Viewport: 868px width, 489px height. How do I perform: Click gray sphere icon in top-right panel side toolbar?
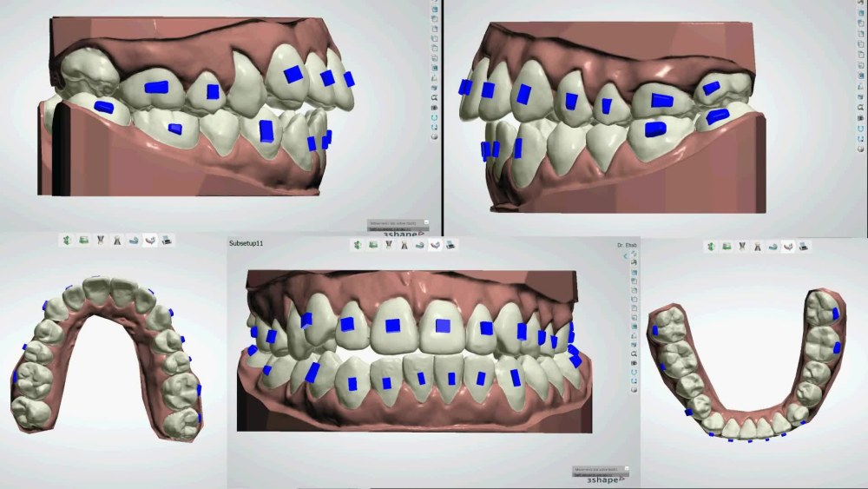(861, 149)
